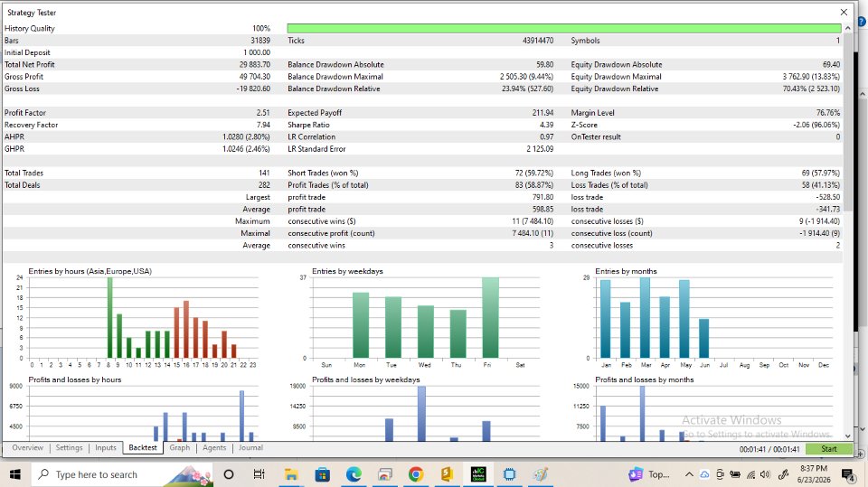
Task: Click Profits and losses by hours title
Action: click(x=75, y=379)
